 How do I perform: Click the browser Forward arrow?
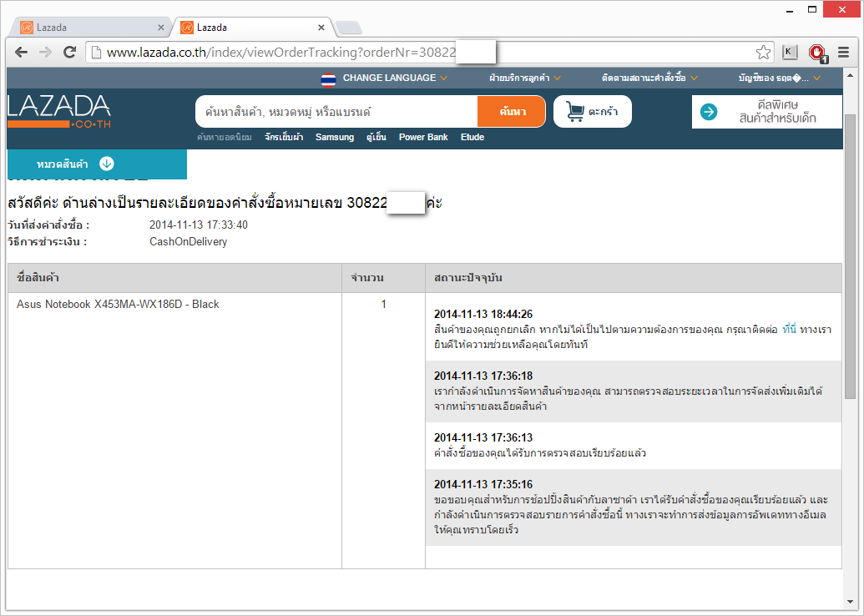[45, 53]
